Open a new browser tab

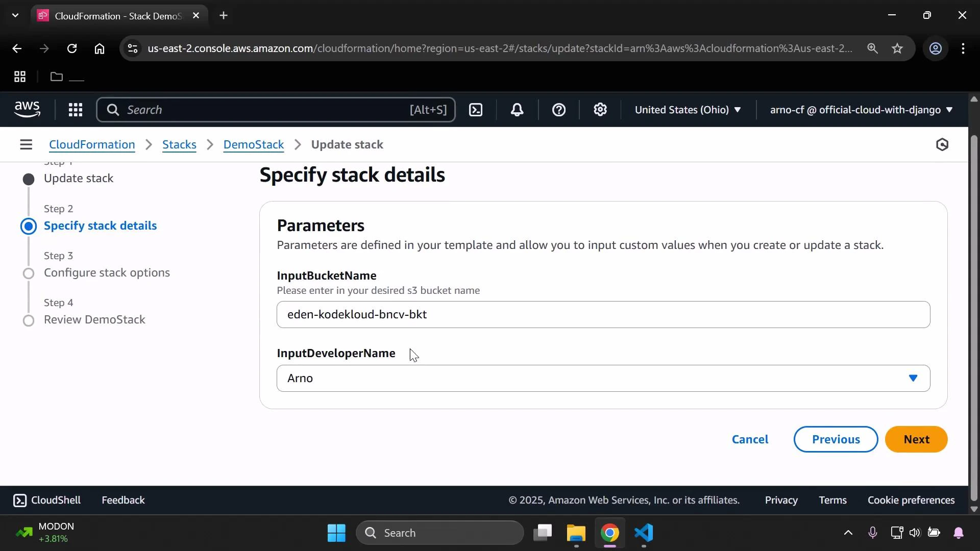tap(224, 16)
